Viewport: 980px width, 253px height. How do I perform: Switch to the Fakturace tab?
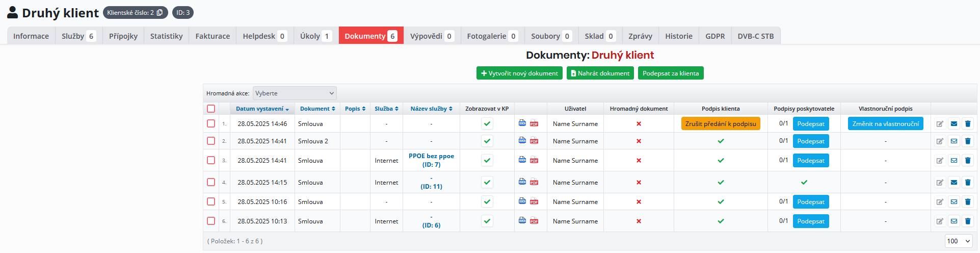tap(213, 36)
